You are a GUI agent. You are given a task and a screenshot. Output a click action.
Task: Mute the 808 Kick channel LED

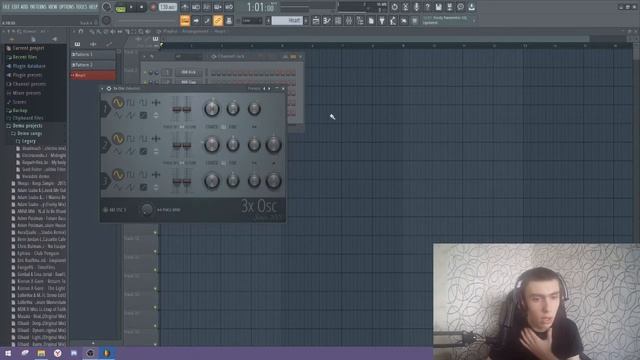coord(146,72)
